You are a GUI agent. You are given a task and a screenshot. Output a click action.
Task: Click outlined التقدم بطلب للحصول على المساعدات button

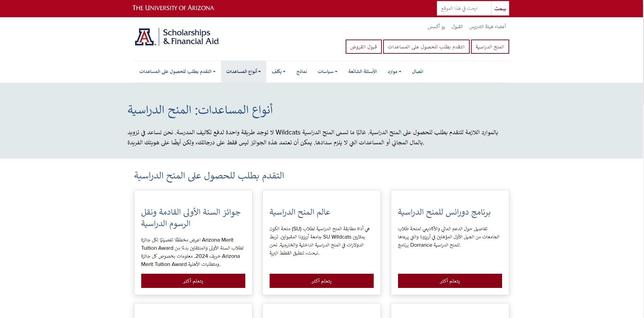[426, 47]
